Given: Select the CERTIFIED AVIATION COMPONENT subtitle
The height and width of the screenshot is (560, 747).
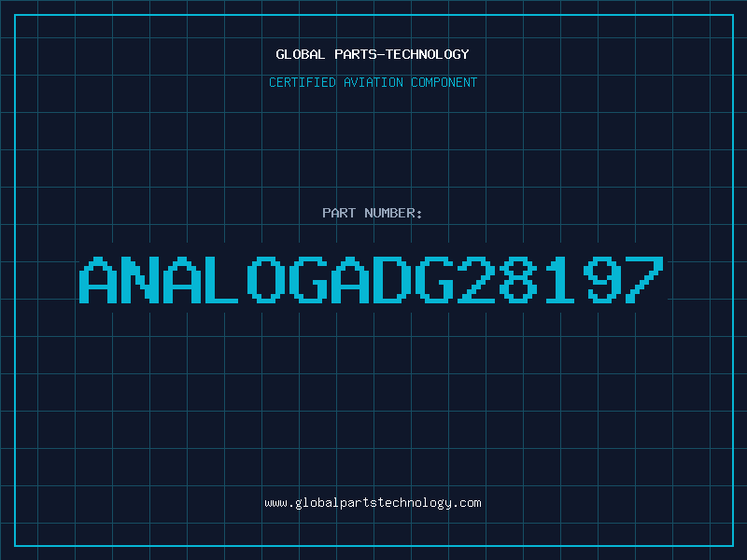Looking at the screenshot, I should tap(373, 82).
